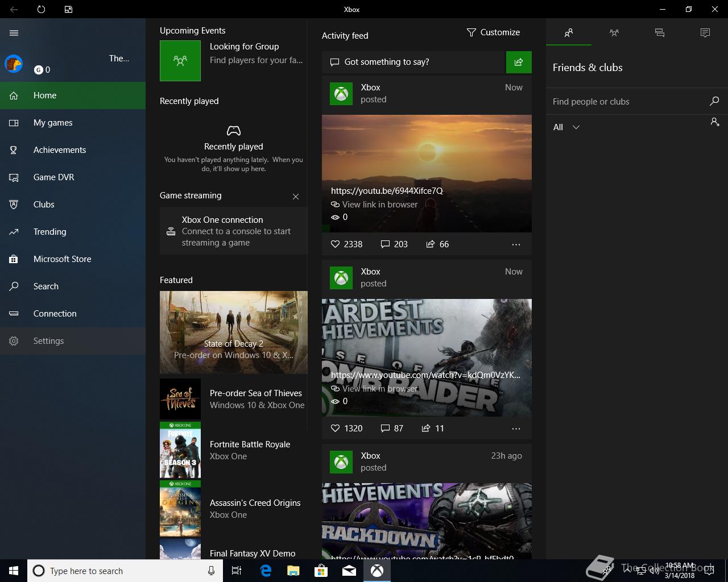The image size is (728, 582).
Task: Like the post with 1320 likes
Action: click(x=346, y=429)
